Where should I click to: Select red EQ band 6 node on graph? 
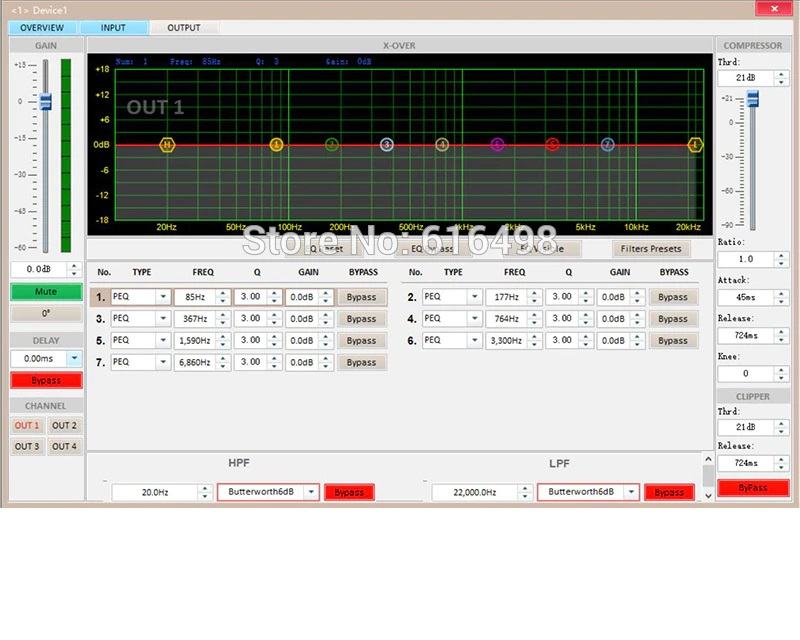[x=552, y=145]
